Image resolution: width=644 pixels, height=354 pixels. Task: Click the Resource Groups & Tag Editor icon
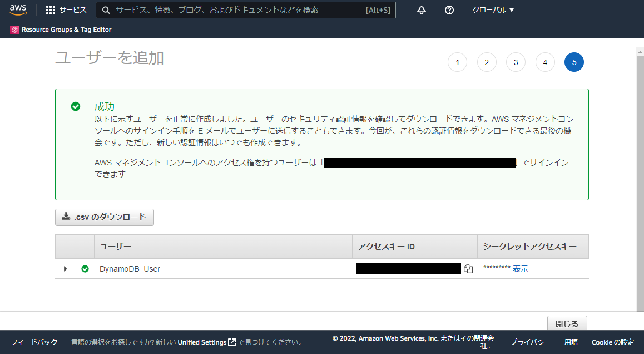(14, 29)
